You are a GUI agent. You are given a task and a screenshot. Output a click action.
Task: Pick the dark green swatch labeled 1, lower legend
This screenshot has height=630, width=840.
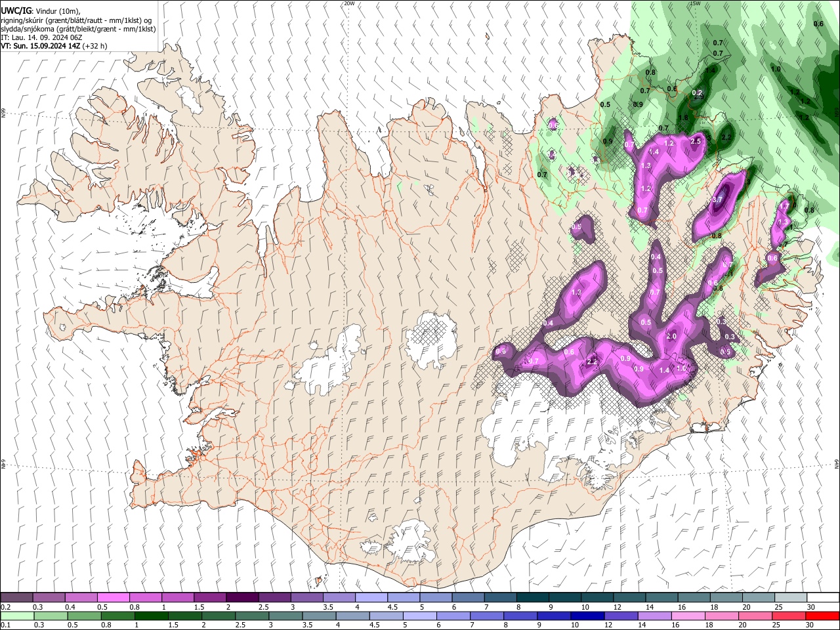click(151, 616)
